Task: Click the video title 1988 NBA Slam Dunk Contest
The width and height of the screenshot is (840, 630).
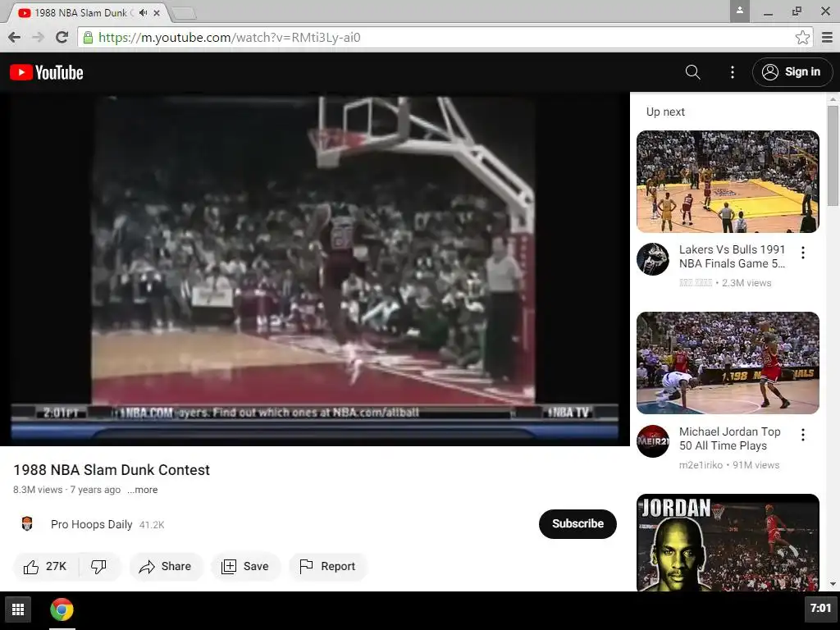Action: [112, 470]
